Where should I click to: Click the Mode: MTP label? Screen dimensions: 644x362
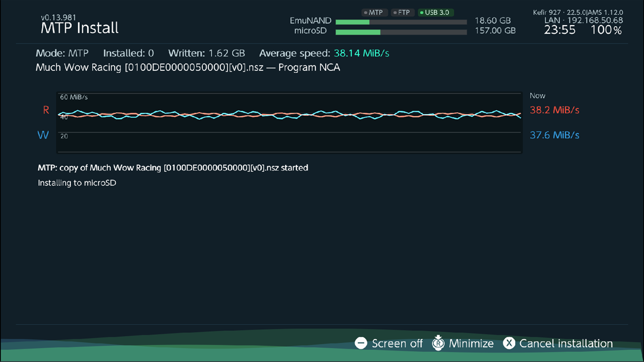tap(62, 53)
